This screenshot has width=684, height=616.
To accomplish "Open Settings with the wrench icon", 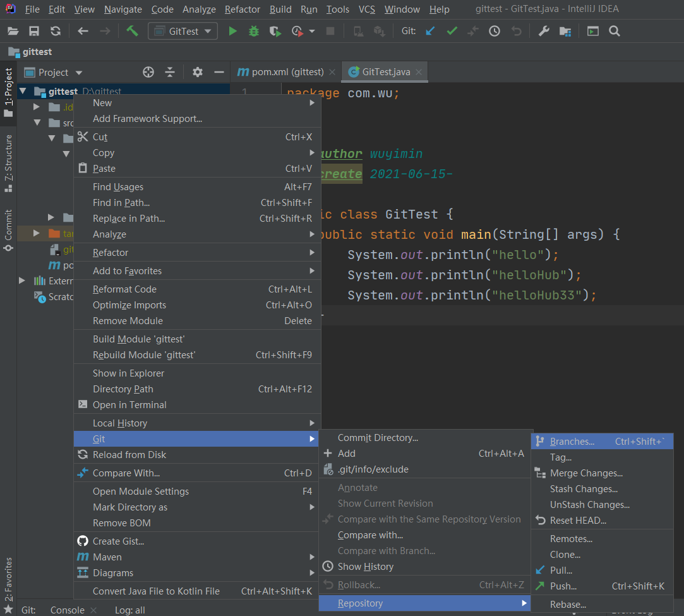I will pyautogui.click(x=544, y=31).
